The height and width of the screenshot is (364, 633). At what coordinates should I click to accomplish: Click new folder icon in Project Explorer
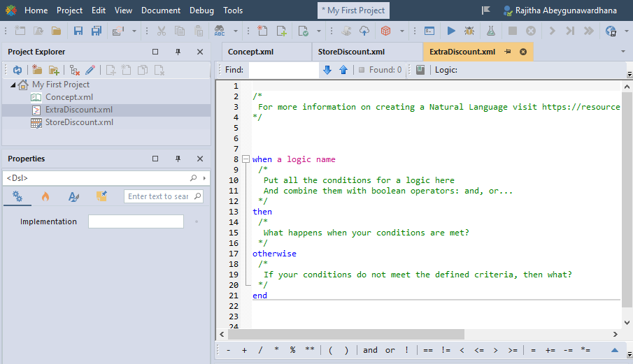37,70
